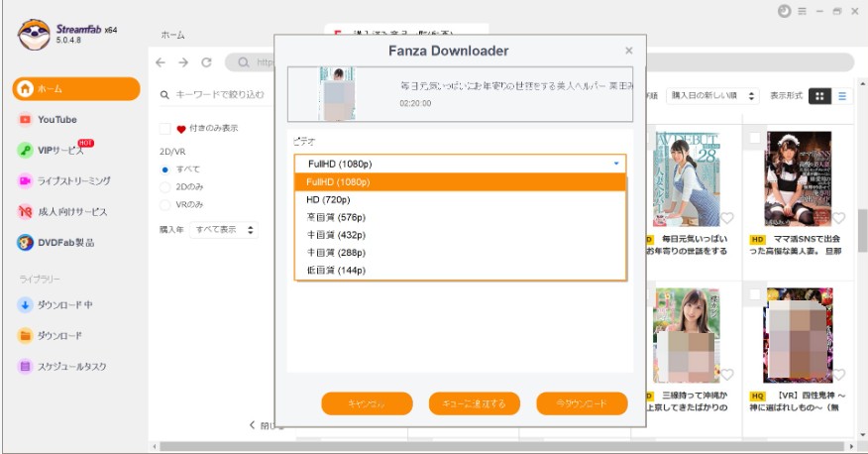Switch to grid display view icon
This screenshot has width=868, height=454.
819,96
